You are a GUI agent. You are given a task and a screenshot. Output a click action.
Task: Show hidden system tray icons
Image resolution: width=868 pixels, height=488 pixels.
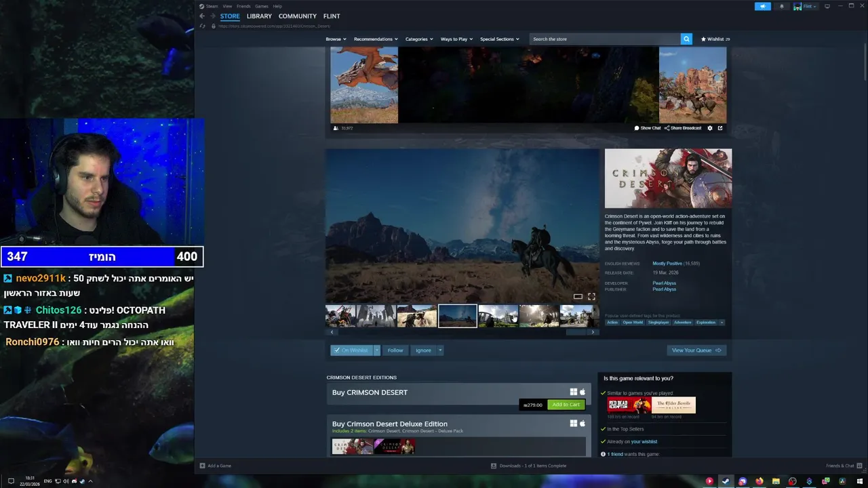90,481
